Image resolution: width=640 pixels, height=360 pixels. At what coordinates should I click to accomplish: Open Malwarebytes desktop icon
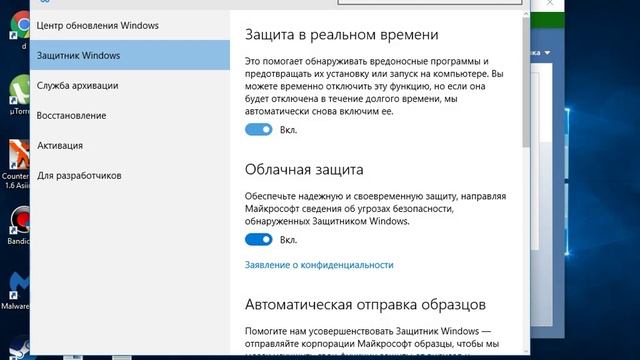tap(16, 291)
